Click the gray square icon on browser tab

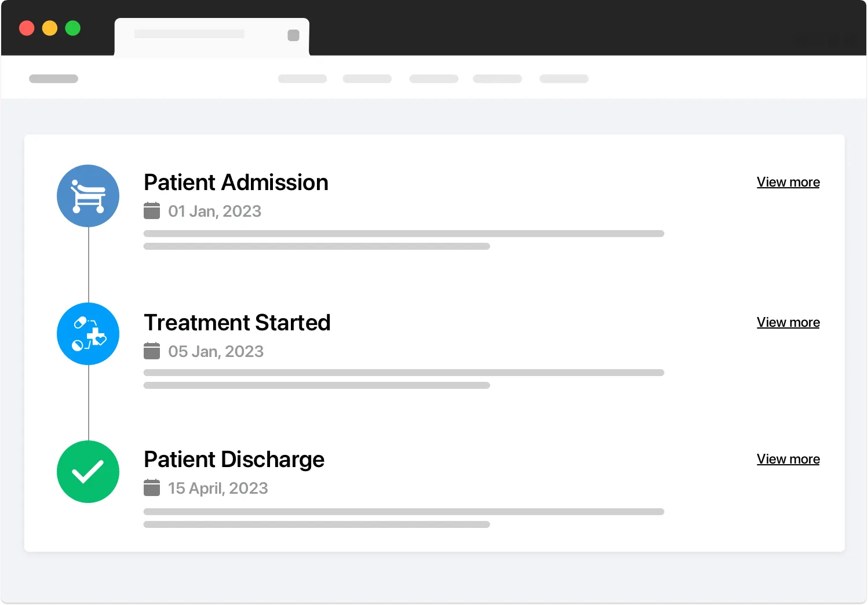[294, 35]
